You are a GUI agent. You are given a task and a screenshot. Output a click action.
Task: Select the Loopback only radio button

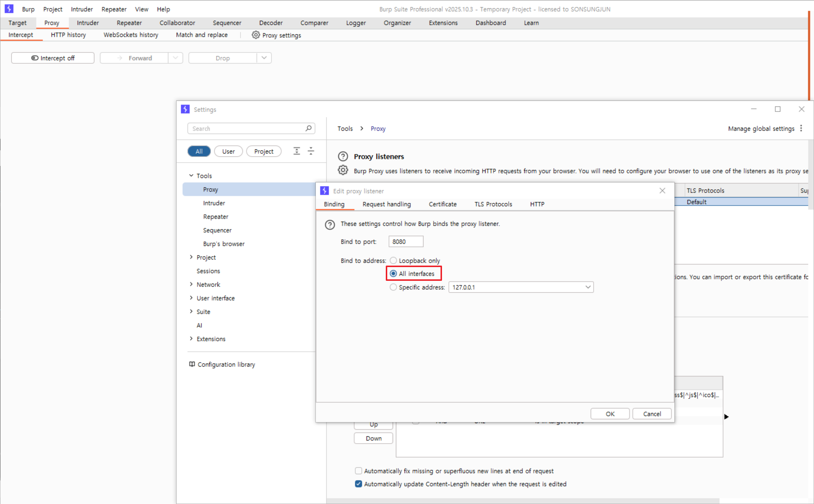tap(393, 261)
